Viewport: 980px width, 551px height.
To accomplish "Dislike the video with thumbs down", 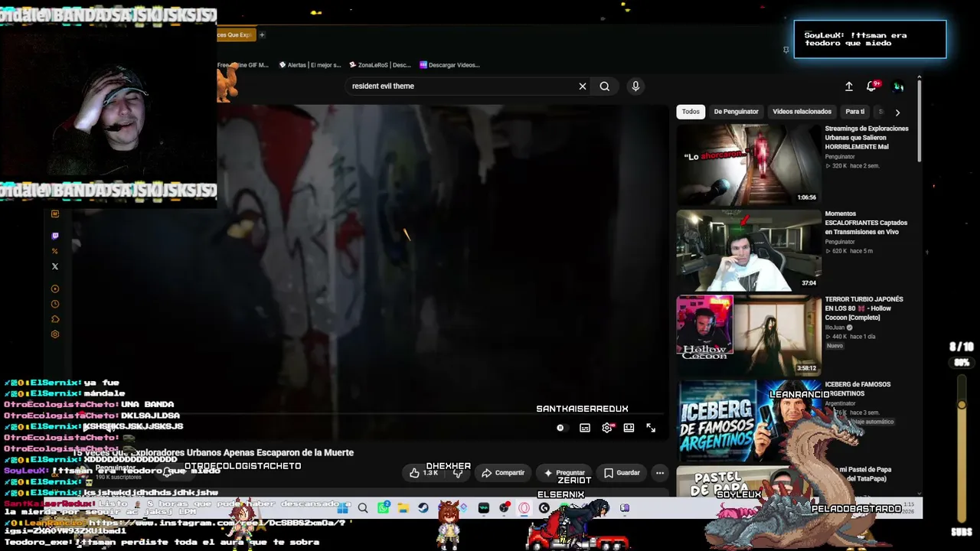I will (458, 473).
